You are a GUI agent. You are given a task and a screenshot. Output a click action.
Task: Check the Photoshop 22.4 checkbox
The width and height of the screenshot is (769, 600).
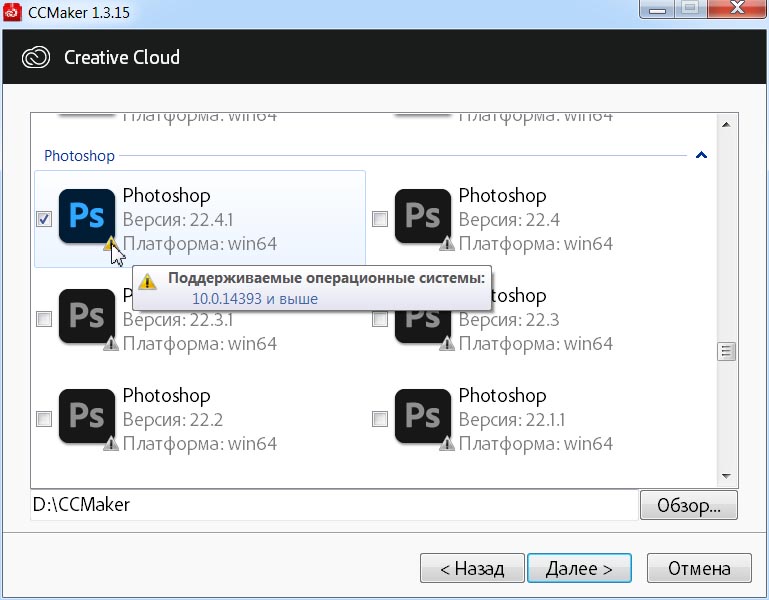point(380,219)
